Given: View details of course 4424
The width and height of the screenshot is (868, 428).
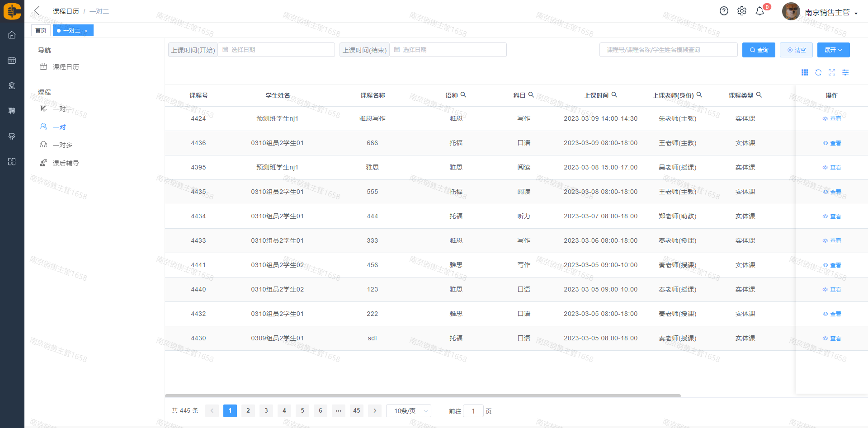Looking at the screenshot, I should 832,119.
